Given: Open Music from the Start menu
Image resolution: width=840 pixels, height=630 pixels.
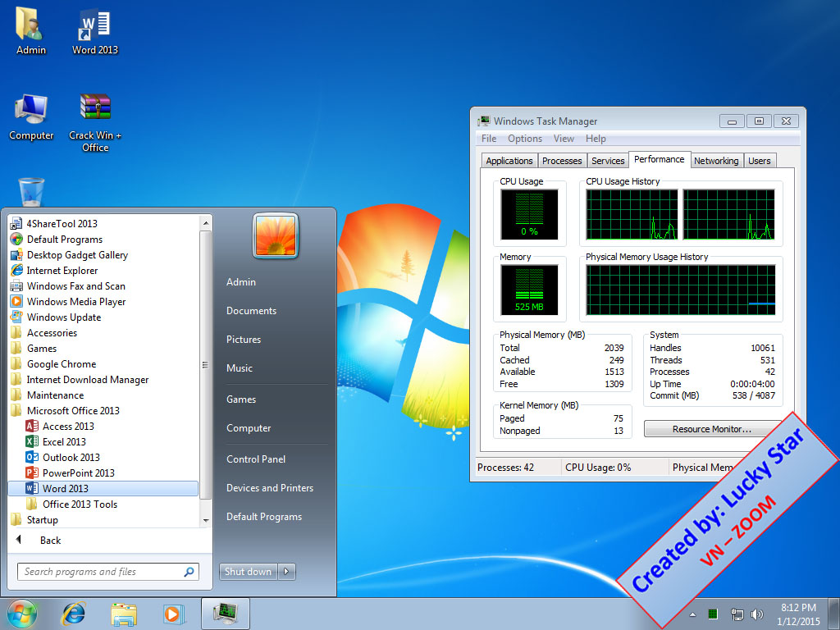Looking at the screenshot, I should point(239,368).
